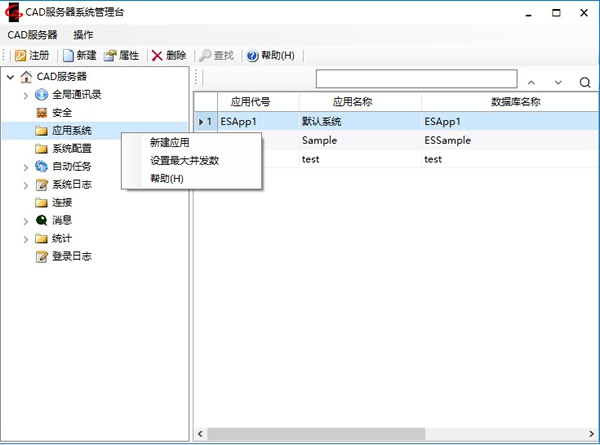The width and height of the screenshot is (600, 445).
Task: Choose 设置最大并发数 from context menu
Action: coord(184,160)
